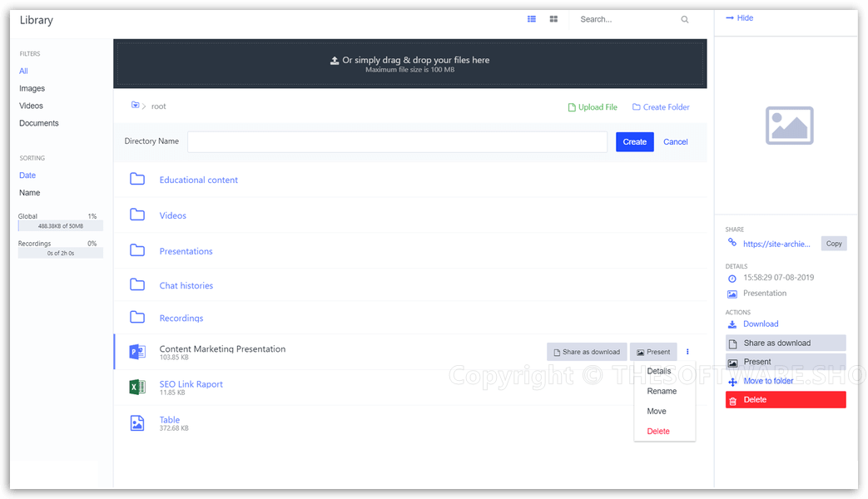Click the image file icon for Table
Screen dimensions: 868x499
[137, 423]
